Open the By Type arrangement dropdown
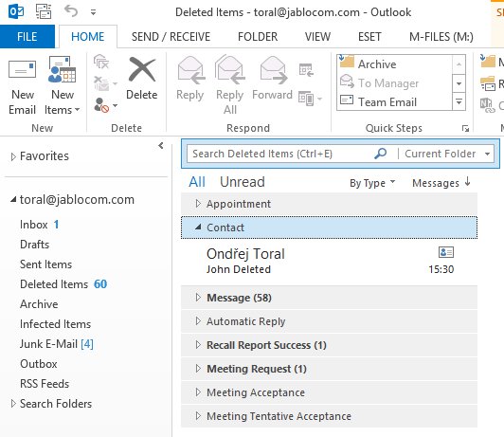 coord(372,183)
